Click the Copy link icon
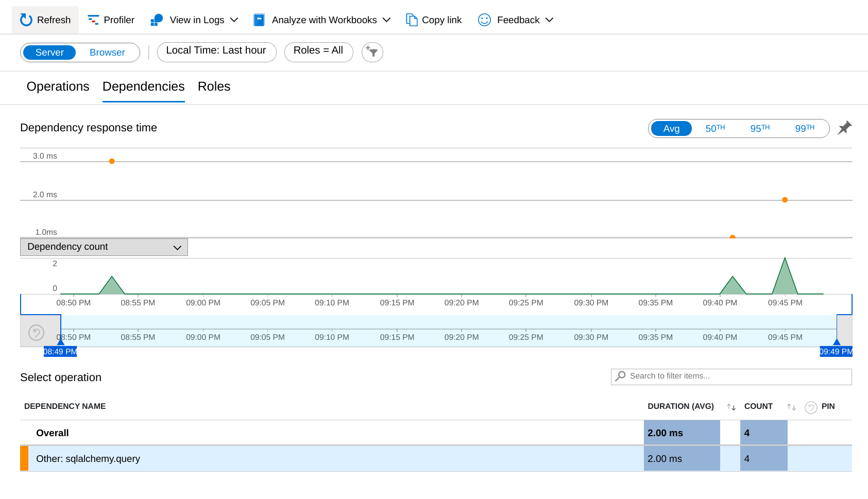 pos(411,20)
